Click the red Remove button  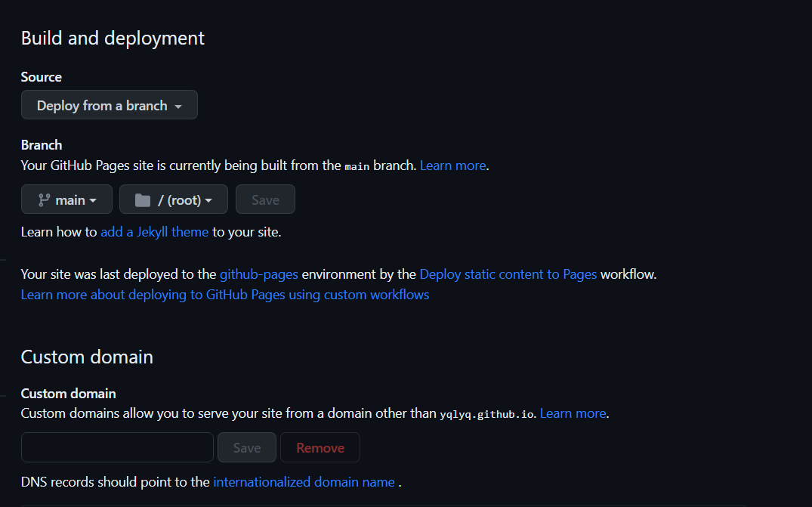(320, 447)
